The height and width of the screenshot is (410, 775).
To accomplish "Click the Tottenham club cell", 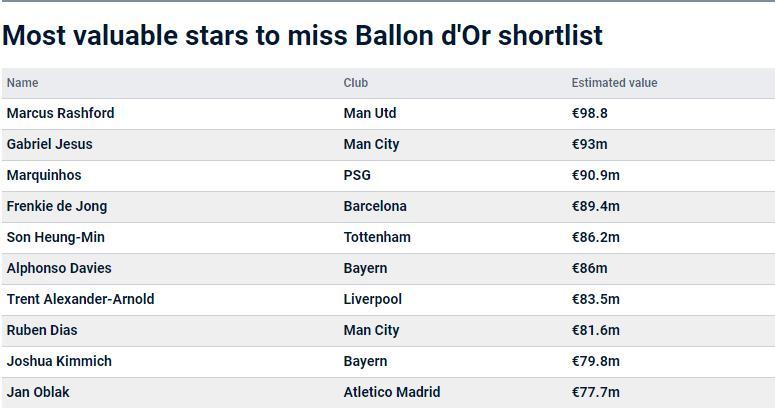I will pos(377,237).
